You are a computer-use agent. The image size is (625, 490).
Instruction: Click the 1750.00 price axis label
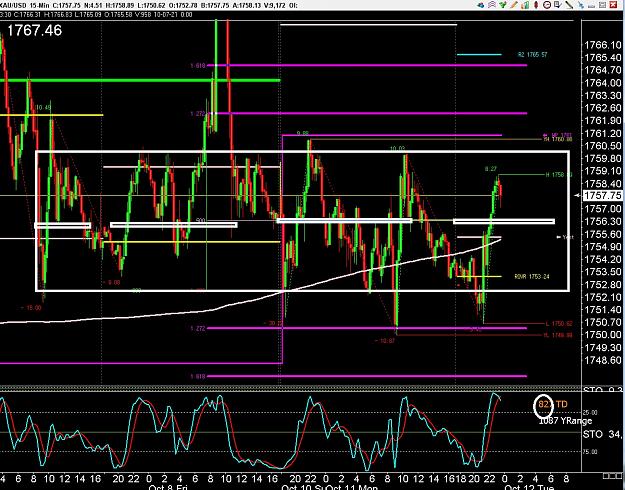603,335
